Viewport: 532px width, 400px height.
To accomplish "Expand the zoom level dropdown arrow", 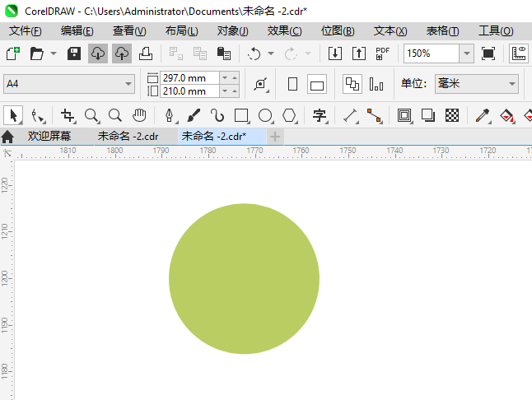I will pyautogui.click(x=467, y=53).
